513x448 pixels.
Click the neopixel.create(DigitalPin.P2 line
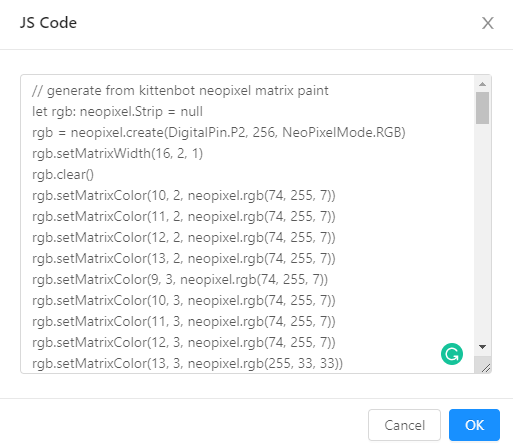219,133
